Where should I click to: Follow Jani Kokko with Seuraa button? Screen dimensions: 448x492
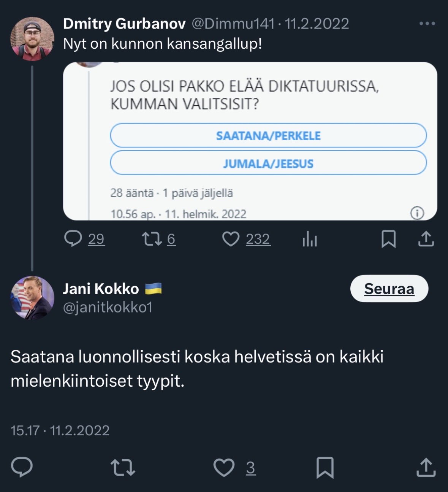[389, 289]
